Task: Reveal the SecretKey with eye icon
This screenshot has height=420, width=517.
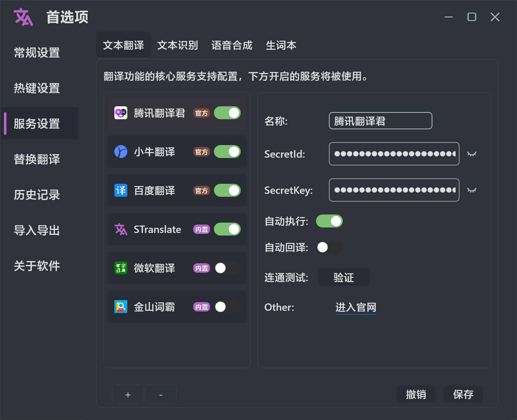Action: coord(472,190)
